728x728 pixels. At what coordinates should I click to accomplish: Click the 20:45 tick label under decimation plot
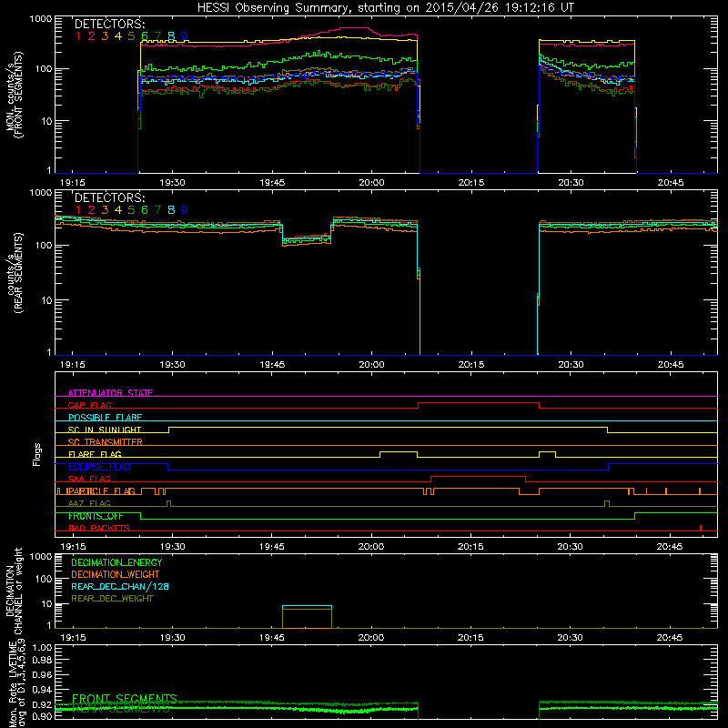click(670, 638)
